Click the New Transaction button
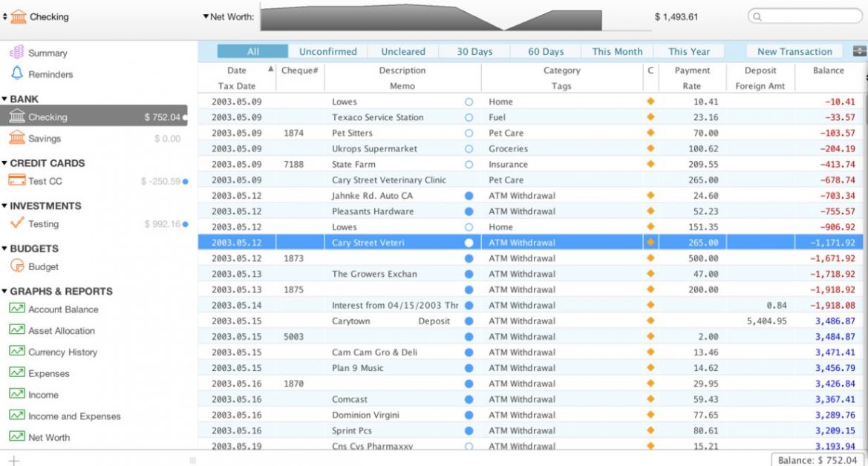The width and height of the screenshot is (868, 466). coord(794,52)
